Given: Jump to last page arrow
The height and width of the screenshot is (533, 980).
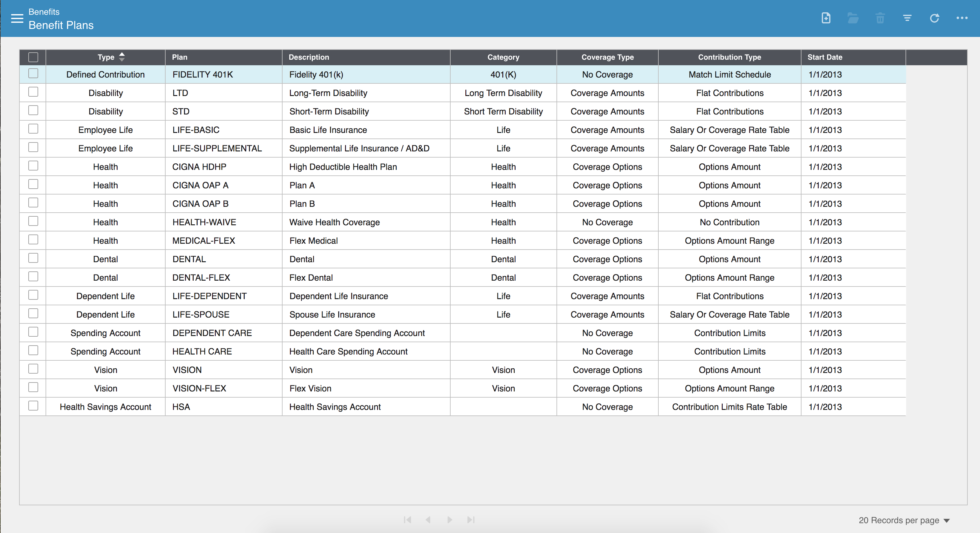Looking at the screenshot, I should point(471,520).
